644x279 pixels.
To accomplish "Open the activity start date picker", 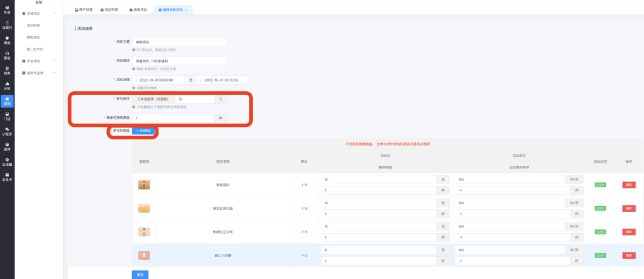I will click(158, 80).
